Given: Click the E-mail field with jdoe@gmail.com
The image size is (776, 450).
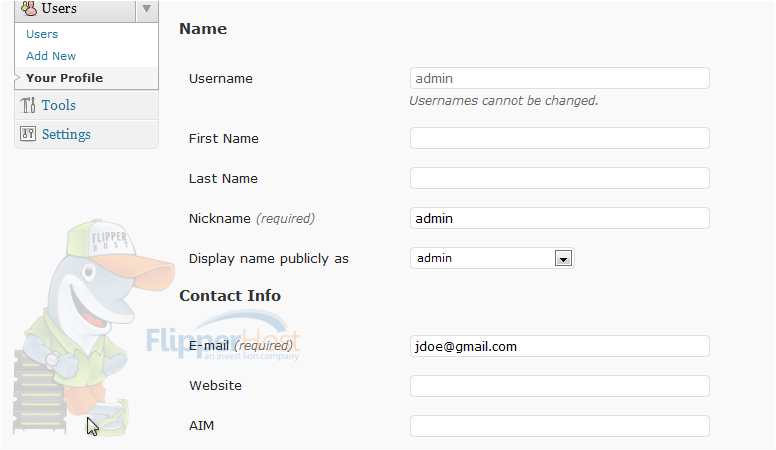Looking at the screenshot, I should click(x=560, y=346).
